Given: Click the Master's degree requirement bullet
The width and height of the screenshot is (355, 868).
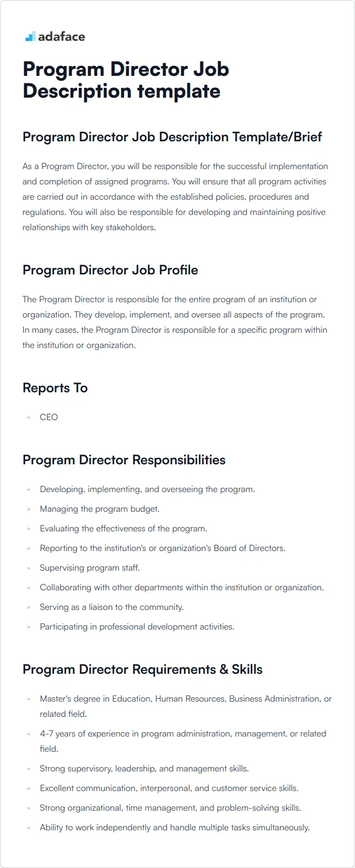Looking at the screenshot, I should 186,699.
